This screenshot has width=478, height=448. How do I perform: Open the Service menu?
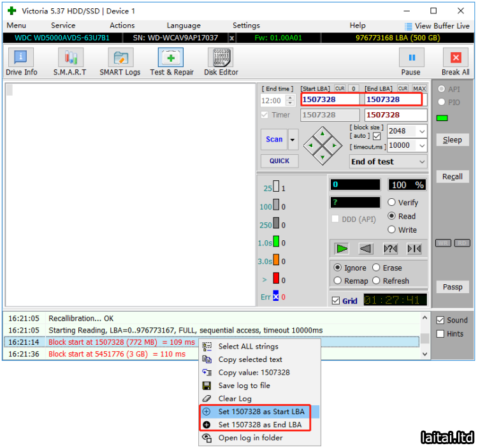click(x=63, y=25)
